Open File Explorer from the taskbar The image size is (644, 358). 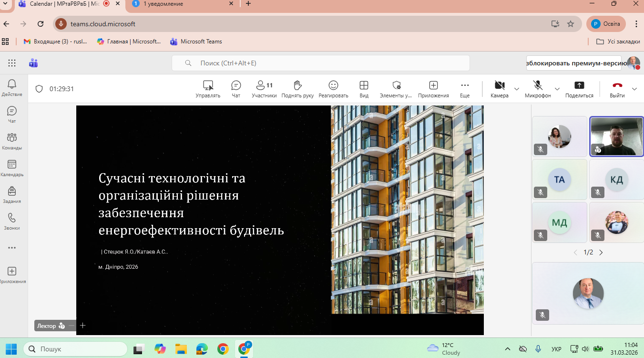click(180, 349)
